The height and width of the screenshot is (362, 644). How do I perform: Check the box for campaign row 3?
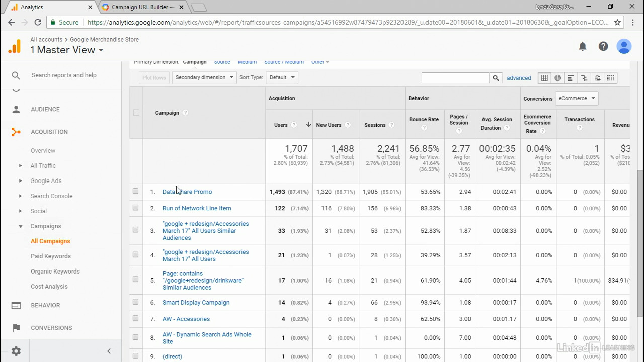coord(135,230)
